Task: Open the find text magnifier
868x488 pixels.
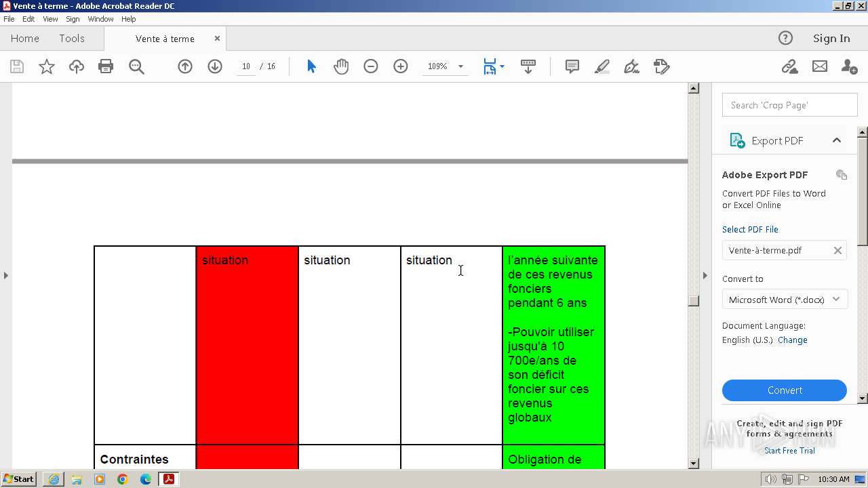Action: [x=136, y=66]
